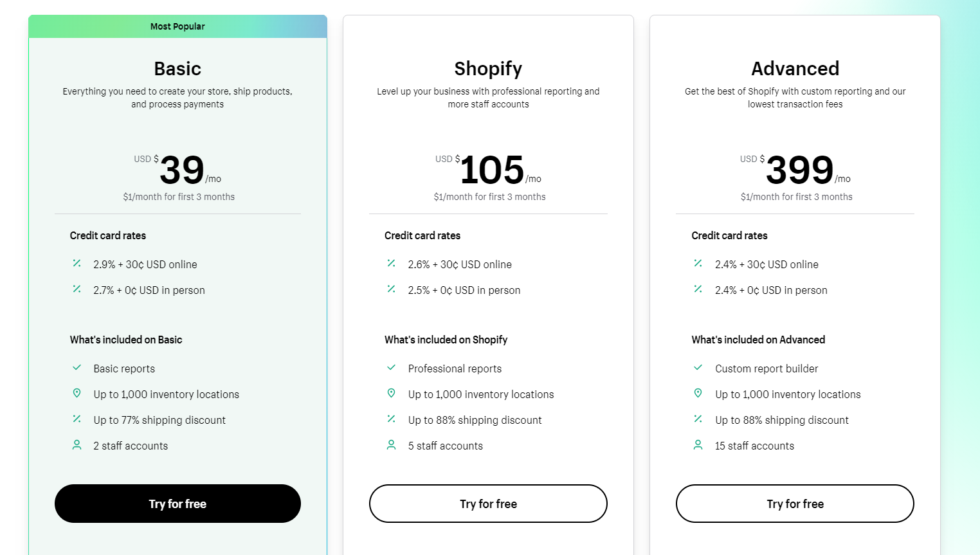Image resolution: width=980 pixels, height=555 pixels.
Task: Select the percentage icon beside 77% shipping discount
Action: coord(77,419)
